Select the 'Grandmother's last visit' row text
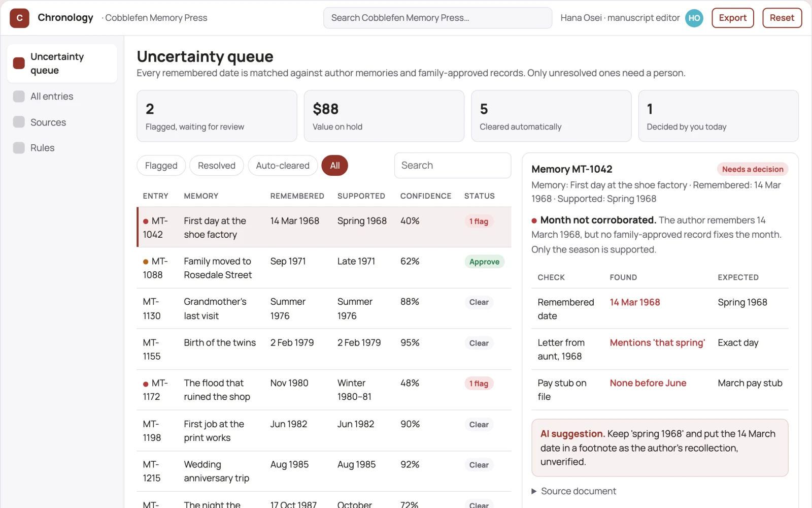The image size is (812, 508). 215,308
